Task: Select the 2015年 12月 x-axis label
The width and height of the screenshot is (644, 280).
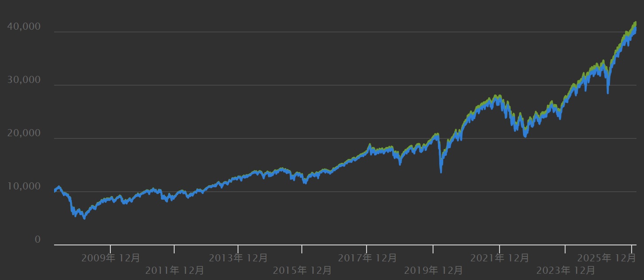Action: click(302, 270)
